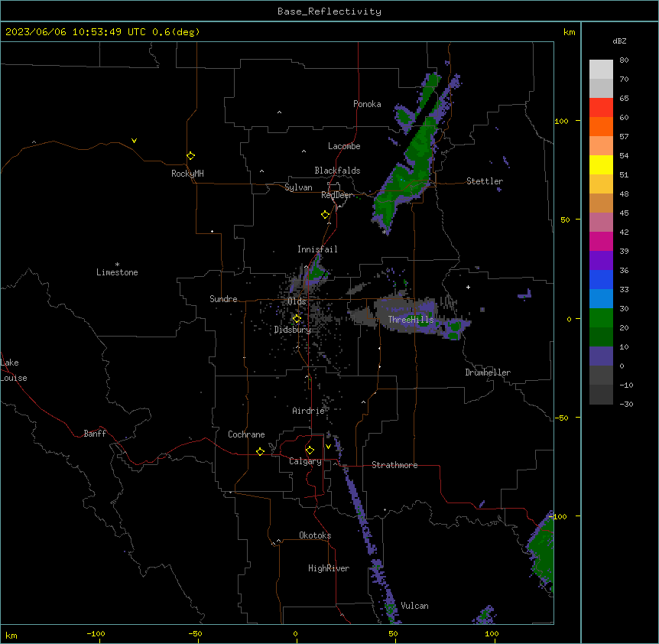Click the Okotoks town label

(x=315, y=535)
